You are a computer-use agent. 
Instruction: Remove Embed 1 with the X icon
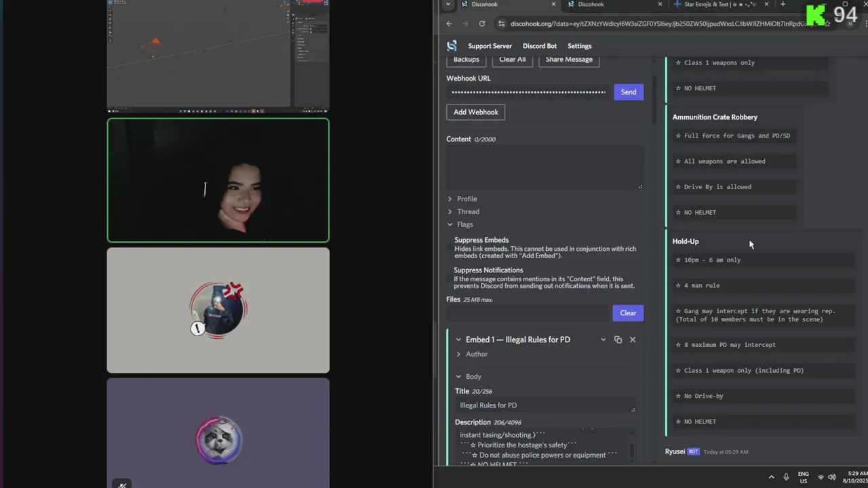click(x=633, y=340)
